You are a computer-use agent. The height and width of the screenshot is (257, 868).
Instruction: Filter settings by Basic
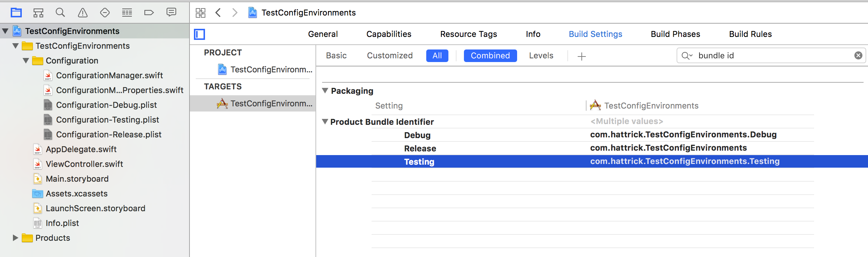pos(336,55)
